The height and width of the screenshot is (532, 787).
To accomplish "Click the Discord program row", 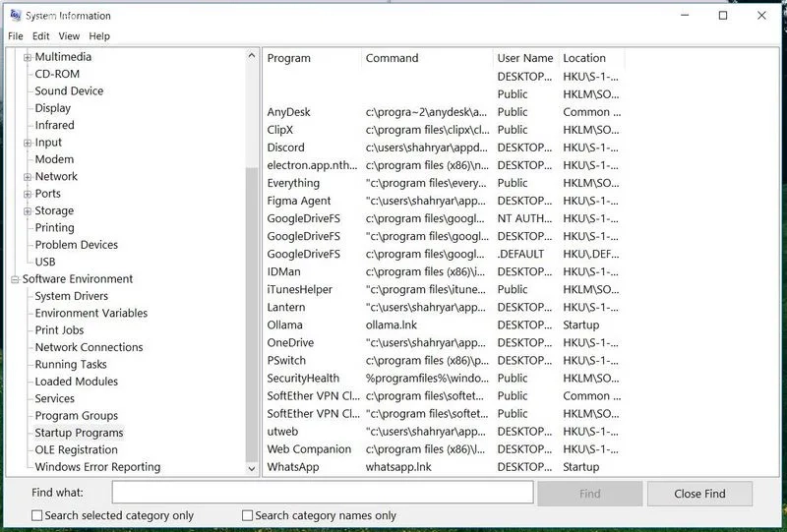I will click(x=444, y=148).
